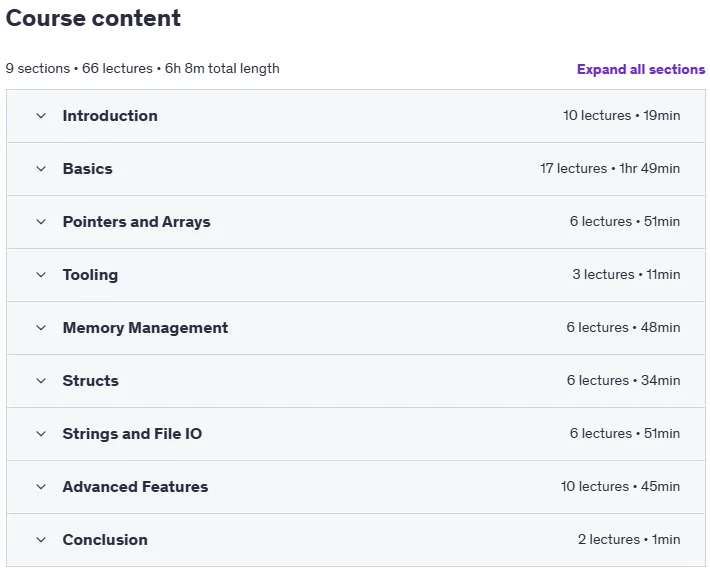
Task: Click the chevron icon beside Structs
Action: coord(41,381)
